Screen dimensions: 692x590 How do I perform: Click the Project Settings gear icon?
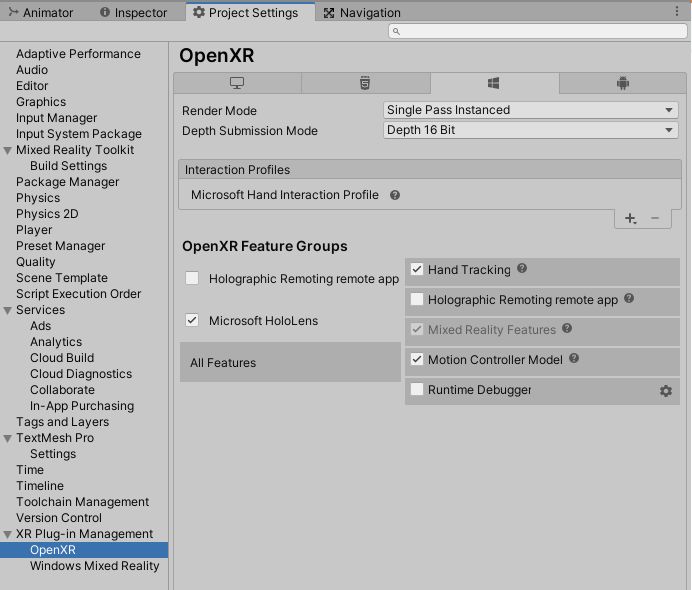(x=199, y=12)
